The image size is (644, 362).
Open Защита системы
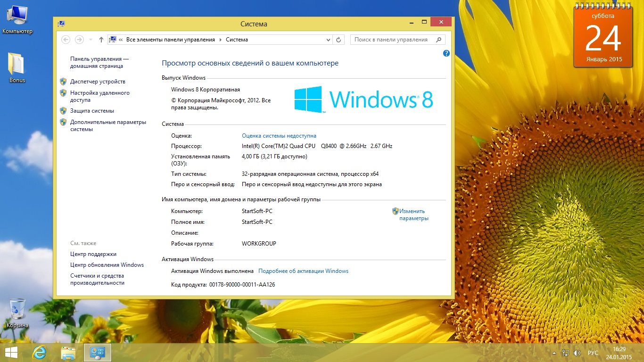(x=92, y=111)
